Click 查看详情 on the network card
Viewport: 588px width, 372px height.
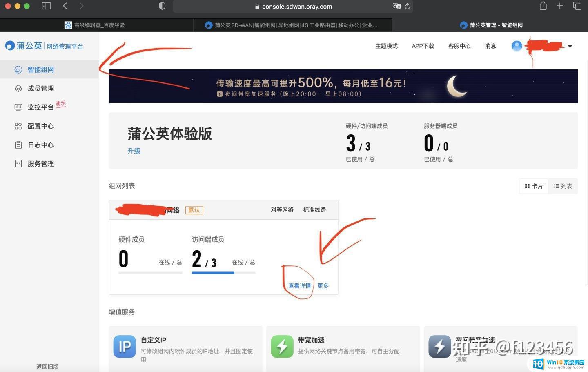pyautogui.click(x=299, y=286)
